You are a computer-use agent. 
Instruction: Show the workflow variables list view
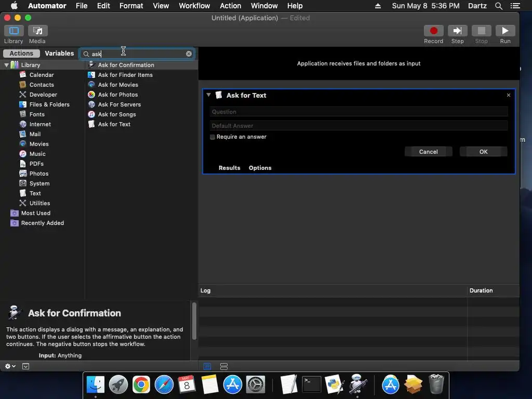(223, 366)
